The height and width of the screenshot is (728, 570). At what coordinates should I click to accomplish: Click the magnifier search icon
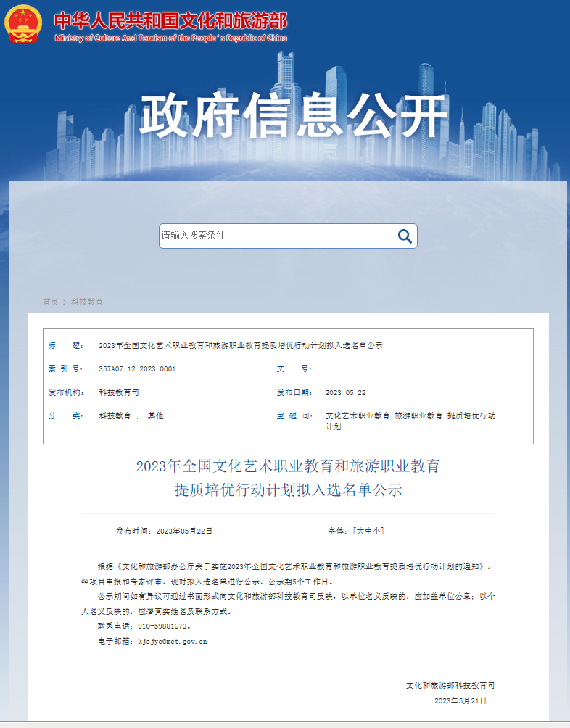tap(404, 236)
